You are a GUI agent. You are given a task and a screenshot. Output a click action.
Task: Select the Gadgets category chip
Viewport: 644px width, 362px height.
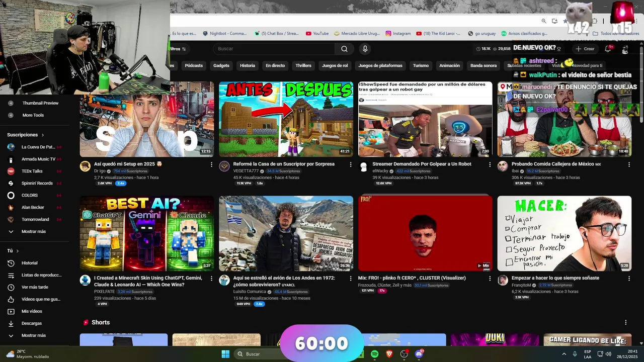(221, 65)
